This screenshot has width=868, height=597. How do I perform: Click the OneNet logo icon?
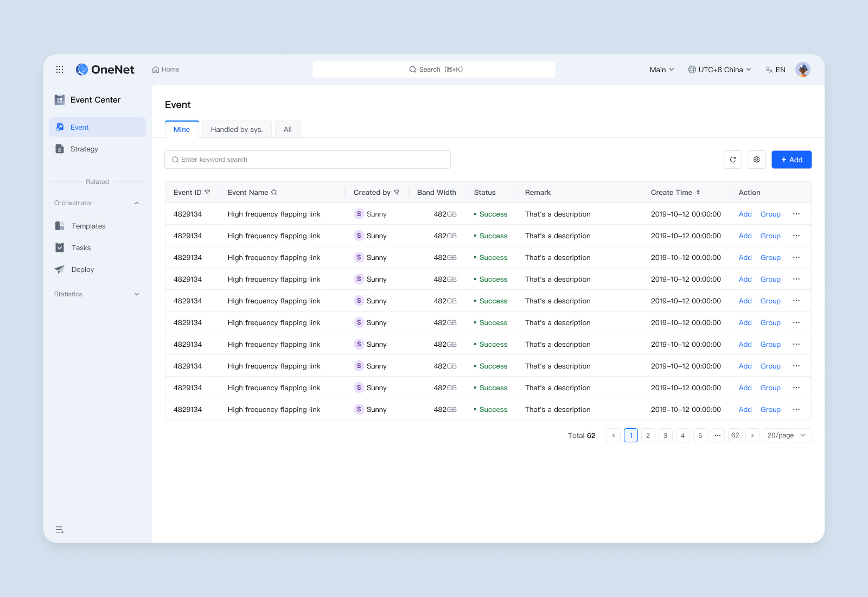tap(82, 69)
